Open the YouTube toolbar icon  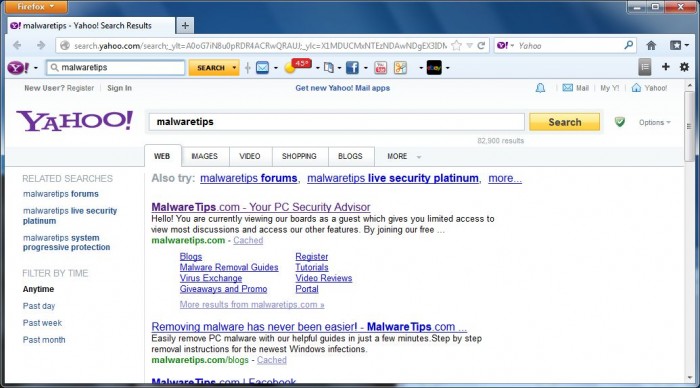[381, 68]
